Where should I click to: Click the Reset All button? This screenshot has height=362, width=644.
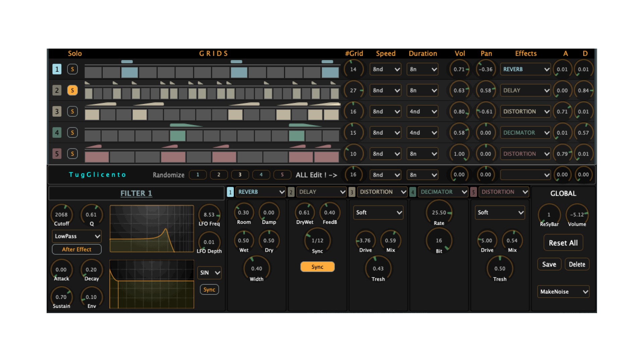coord(563,243)
